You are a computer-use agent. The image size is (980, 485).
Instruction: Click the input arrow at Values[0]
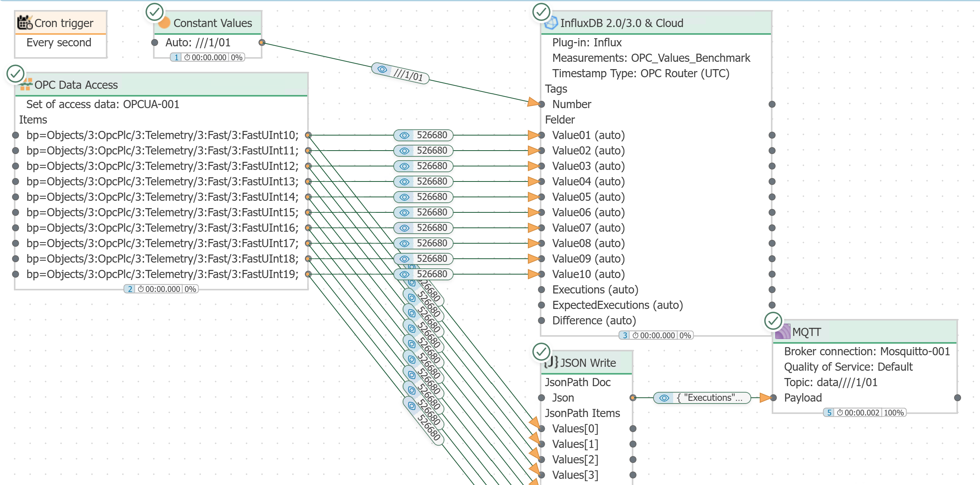pyautogui.click(x=534, y=423)
